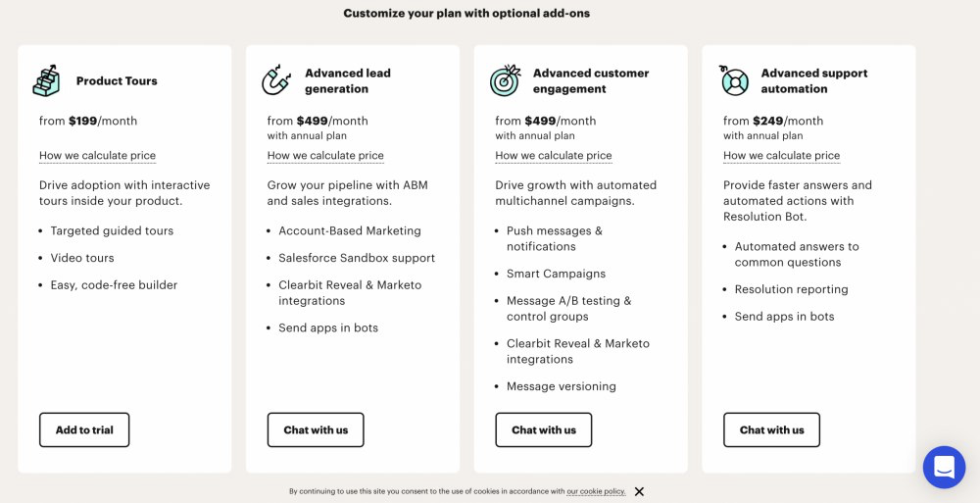Click the Advanced lead generation magnet icon
This screenshot has width=980, height=503.
point(276,81)
